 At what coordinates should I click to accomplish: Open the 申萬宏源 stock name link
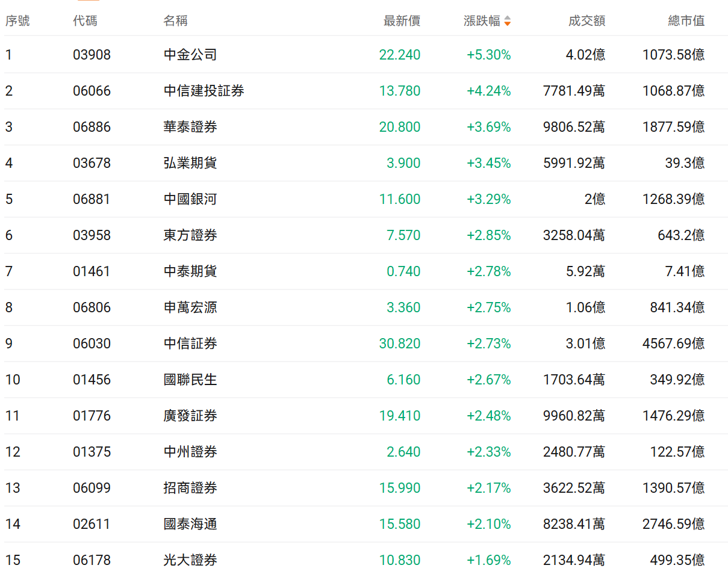[x=190, y=307]
